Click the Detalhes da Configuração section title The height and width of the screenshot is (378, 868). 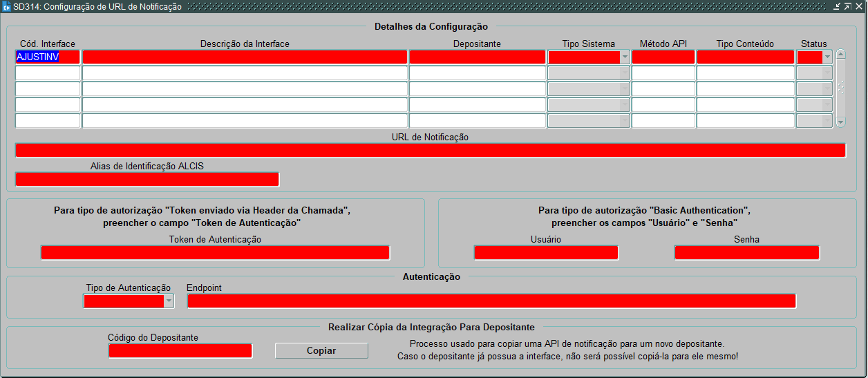[x=431, y=26]
